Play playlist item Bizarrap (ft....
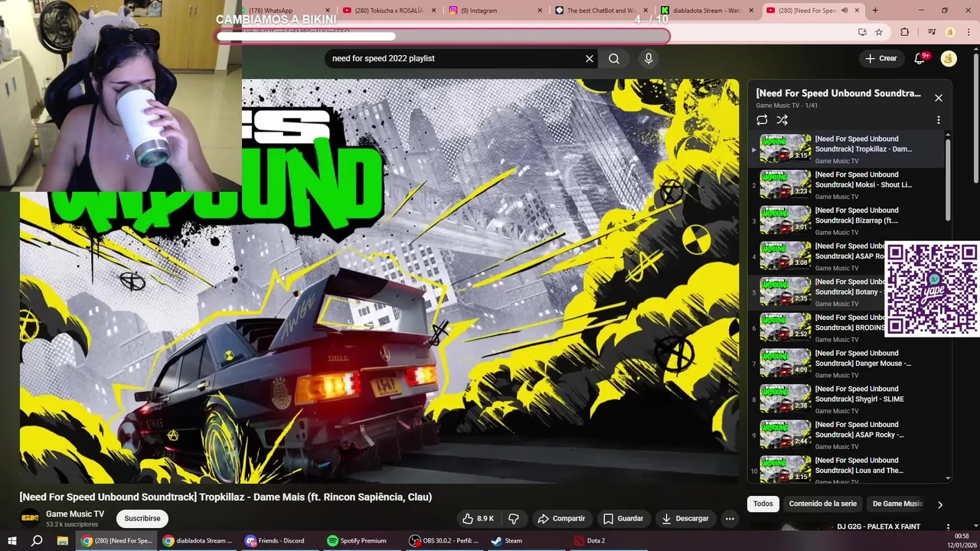980x551 pixels. click(846, 220)
